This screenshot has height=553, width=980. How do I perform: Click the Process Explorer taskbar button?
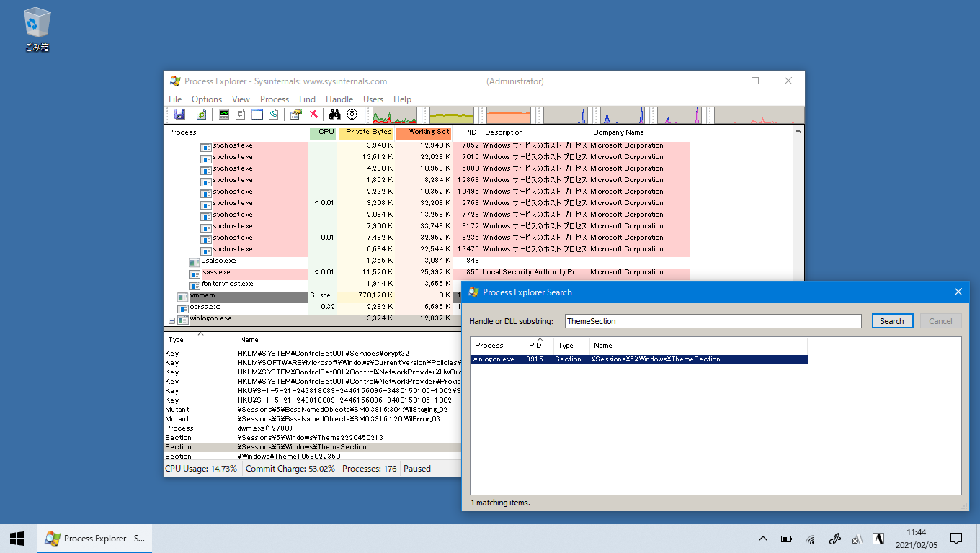point(94,538)
